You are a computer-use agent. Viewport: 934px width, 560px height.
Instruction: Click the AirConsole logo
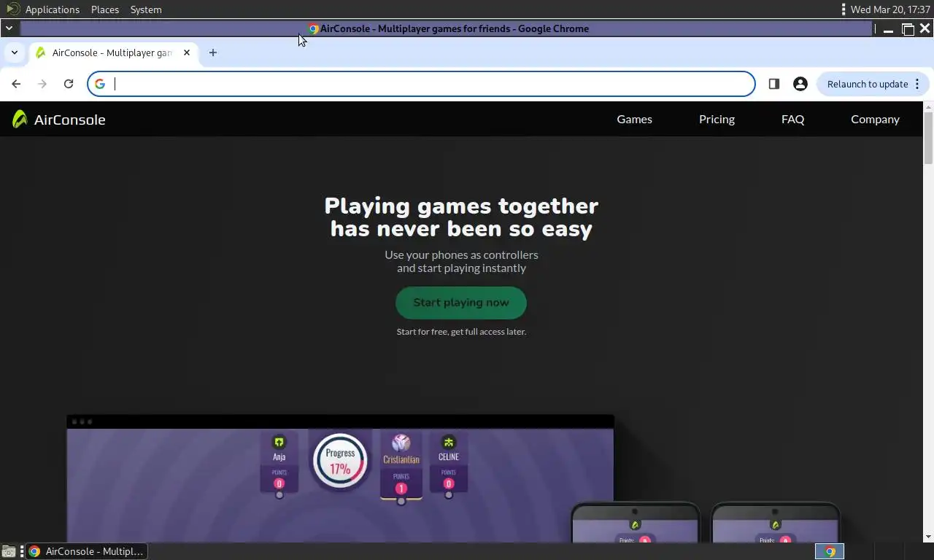[x=59, y=120]
